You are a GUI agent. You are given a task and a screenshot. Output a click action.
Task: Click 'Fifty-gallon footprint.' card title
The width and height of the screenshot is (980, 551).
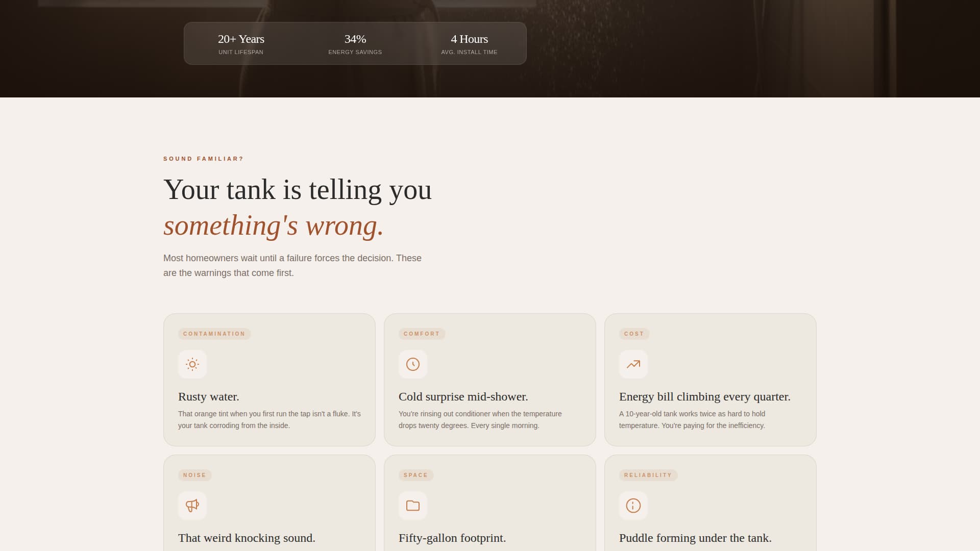pos(452,538)
